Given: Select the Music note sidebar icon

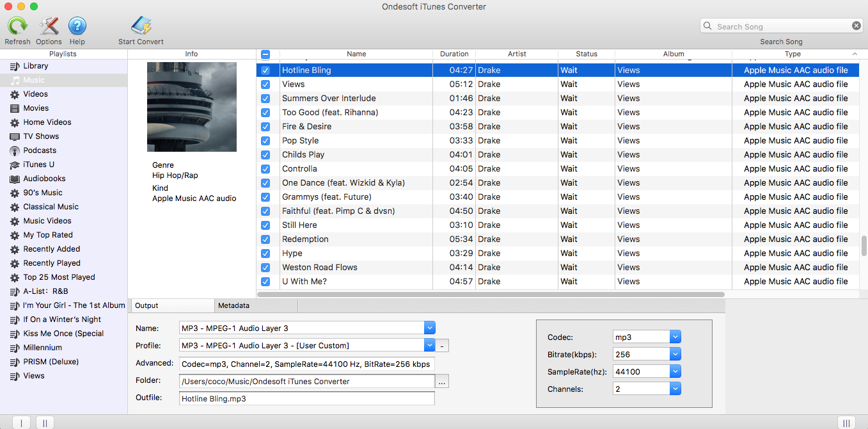Looking at the screenshot, I should coord(15,80).
